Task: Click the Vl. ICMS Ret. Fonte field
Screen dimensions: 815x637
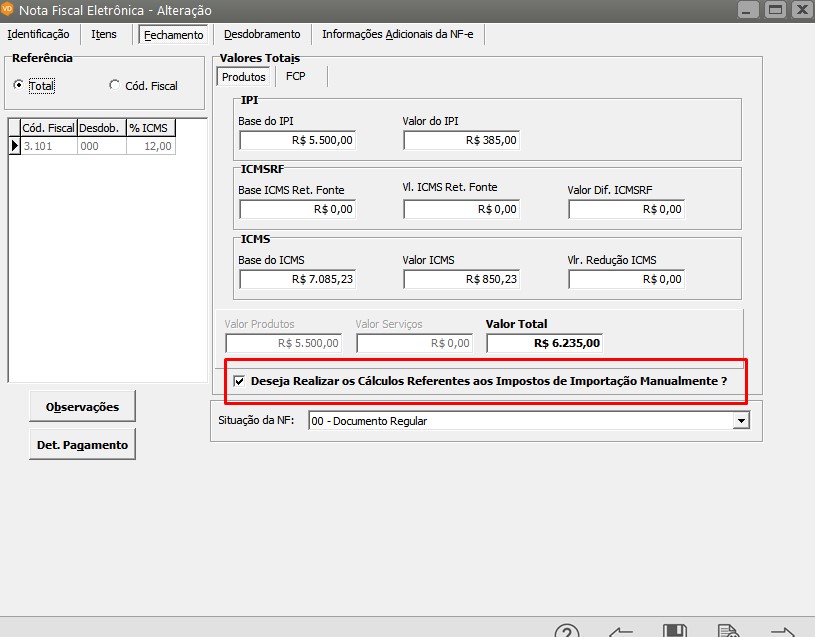Action: pos(462,209)
